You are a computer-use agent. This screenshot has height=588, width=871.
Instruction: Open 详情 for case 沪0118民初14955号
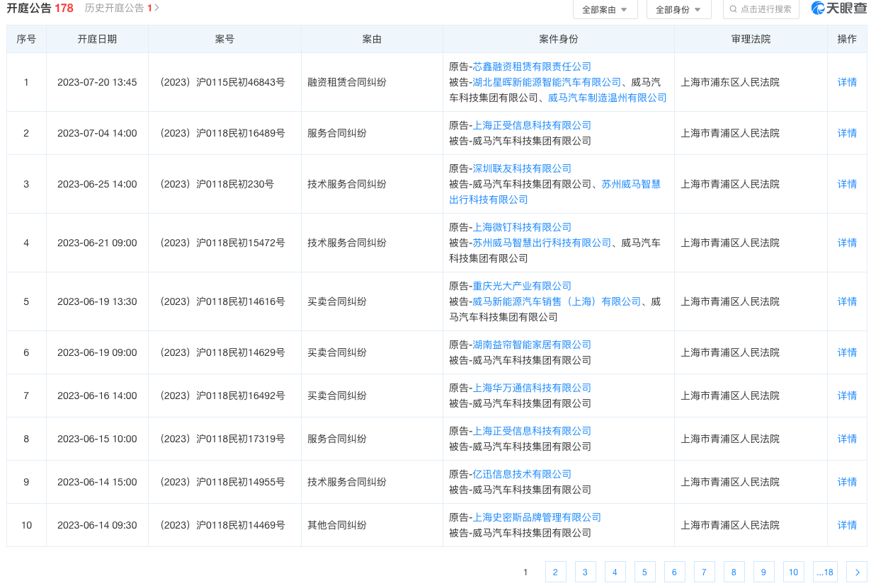click(x=847, y=482)
